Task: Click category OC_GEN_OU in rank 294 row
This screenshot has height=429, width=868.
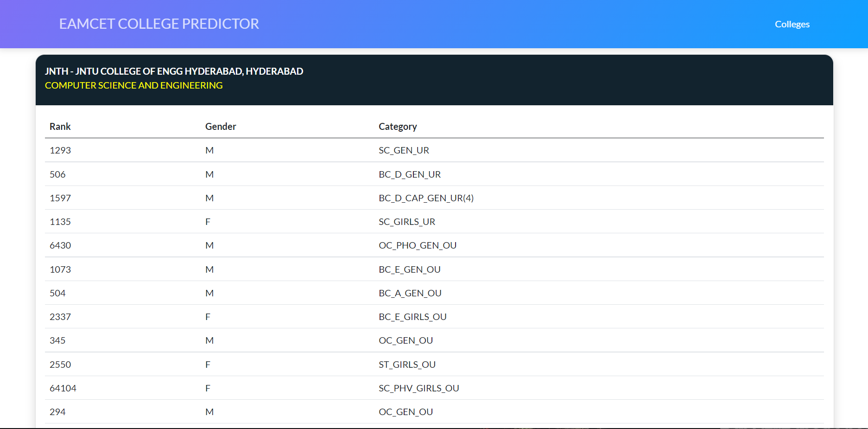Action: point(406,412)
